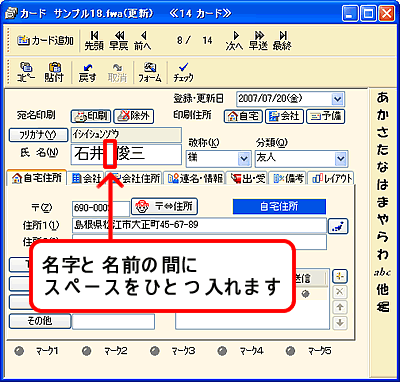Click the 住所1 address field
The width and height of the screenshot is (400, 382).
coord(199,226)
